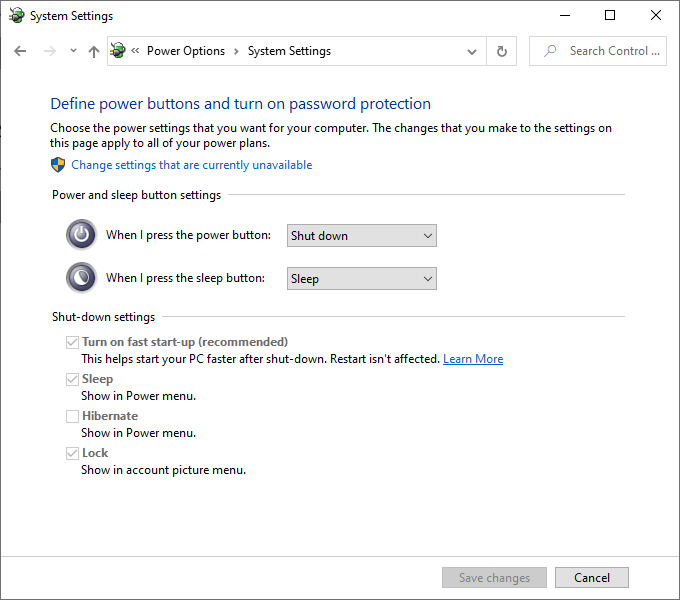Viewport: 680px width, 600px height.
Task: Expand the address bar history dropdown
Action: point(472,51)
